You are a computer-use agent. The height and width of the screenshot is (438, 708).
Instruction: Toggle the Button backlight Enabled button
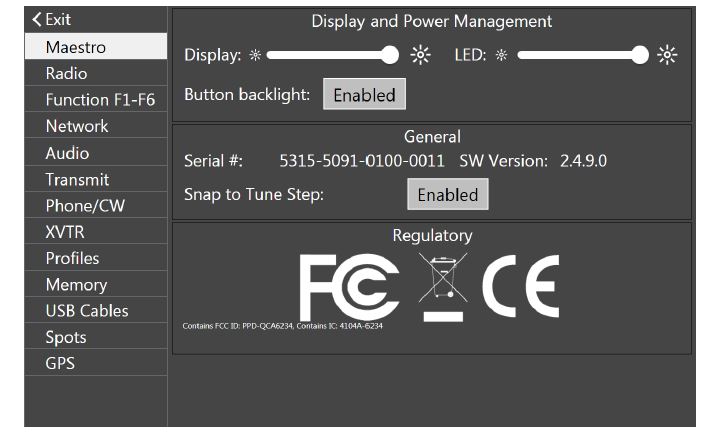point(364,94)
